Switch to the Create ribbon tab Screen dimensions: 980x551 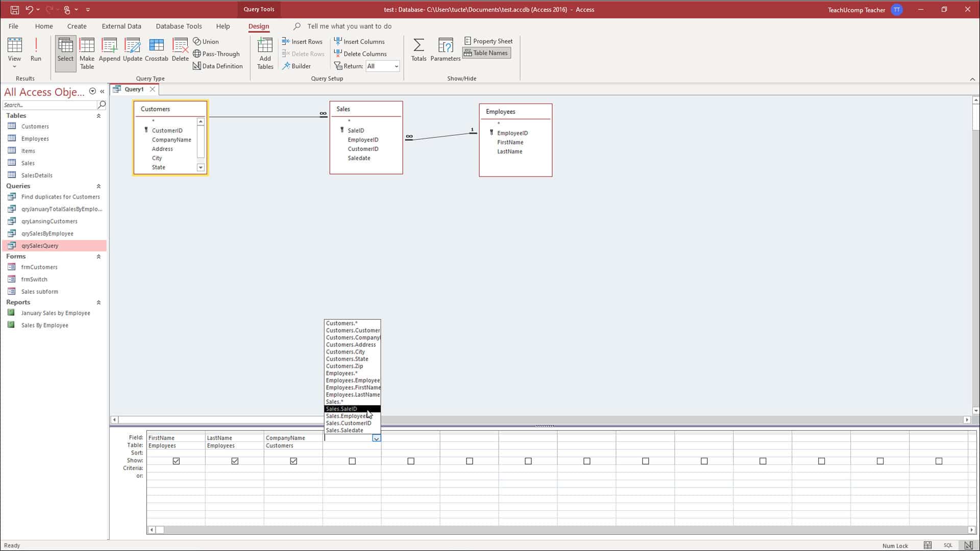pos(77,26)
